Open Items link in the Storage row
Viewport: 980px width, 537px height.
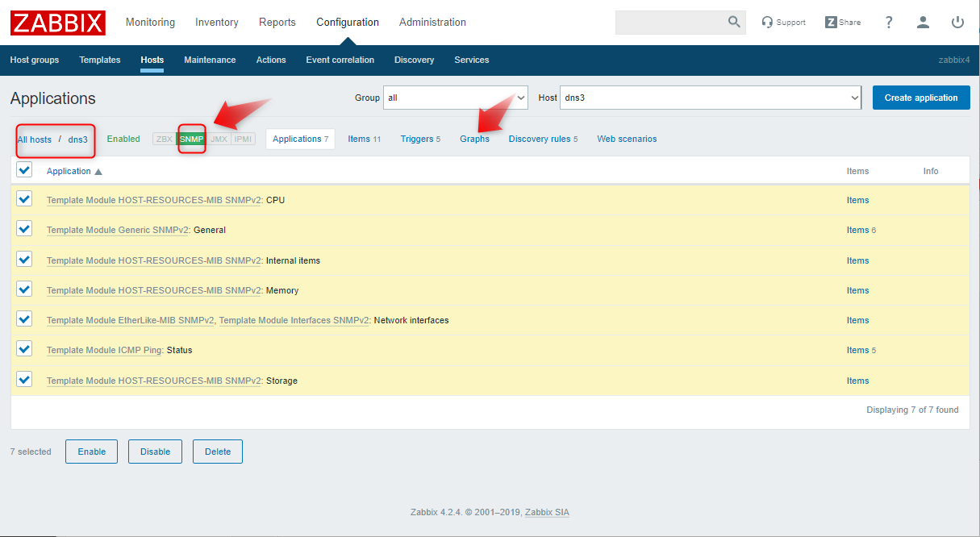(x=857, y=381)
